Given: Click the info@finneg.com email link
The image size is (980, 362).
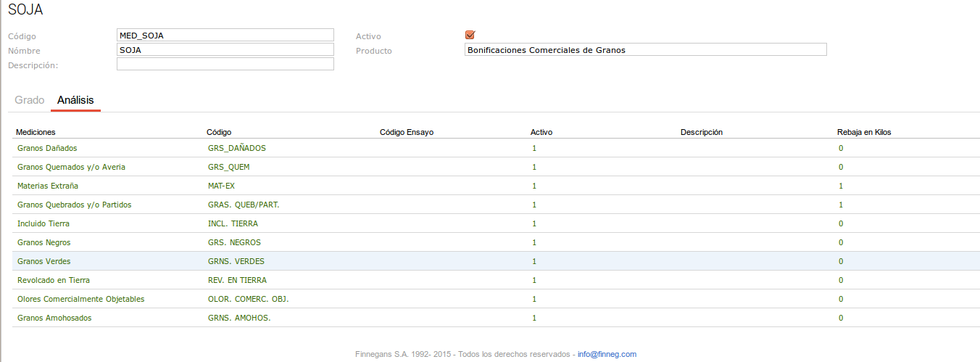Looking at the screenshot, I should (x=607, y=354).
